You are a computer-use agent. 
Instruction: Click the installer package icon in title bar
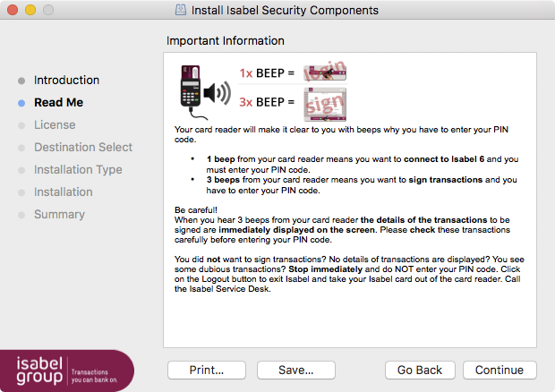tap(181, 10)
